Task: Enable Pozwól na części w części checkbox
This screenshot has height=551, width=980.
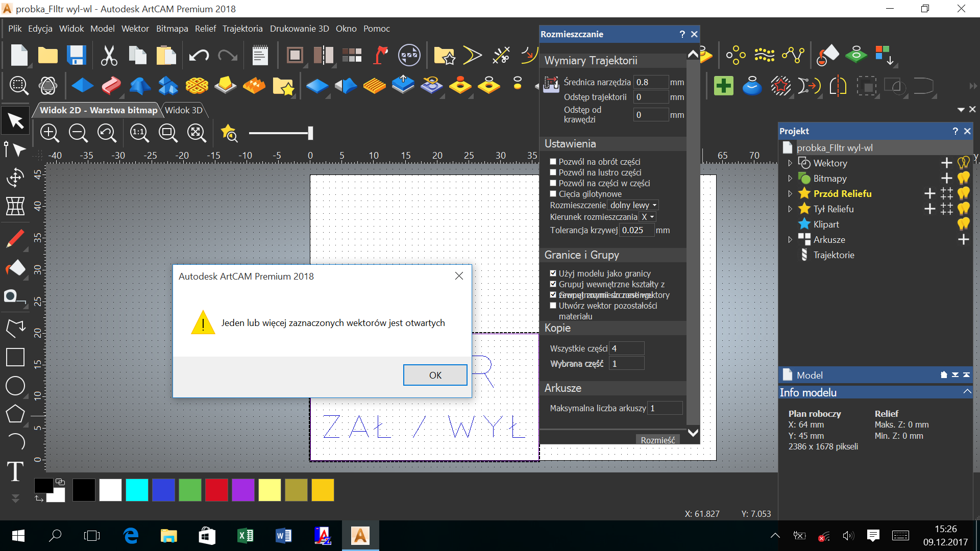Action: 553,183
